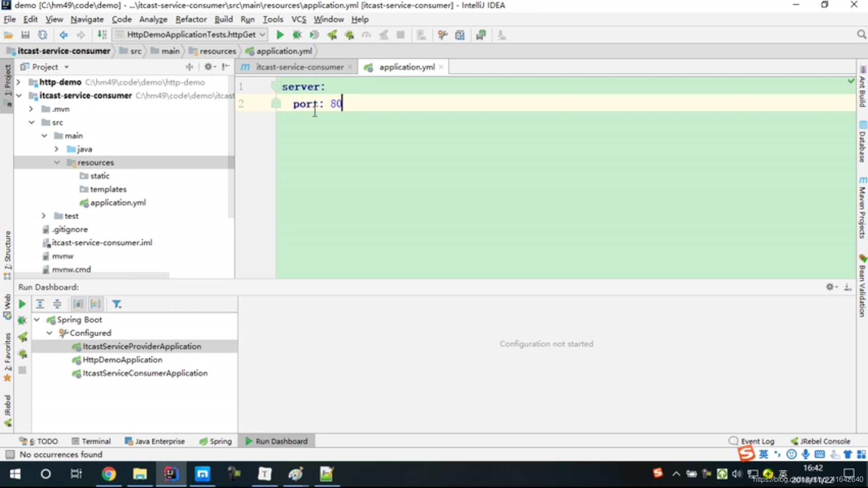Open the Database side panel

click(x=862, y=141)
